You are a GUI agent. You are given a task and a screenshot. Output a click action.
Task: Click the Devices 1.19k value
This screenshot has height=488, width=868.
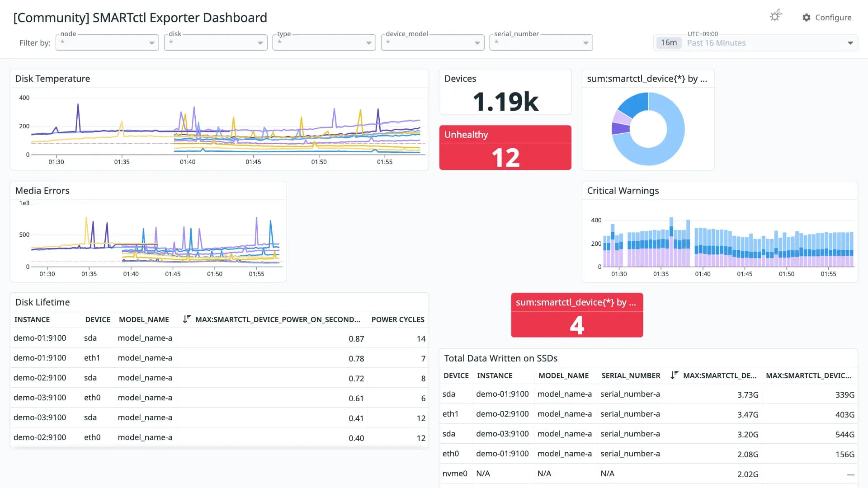pos(505,101)
